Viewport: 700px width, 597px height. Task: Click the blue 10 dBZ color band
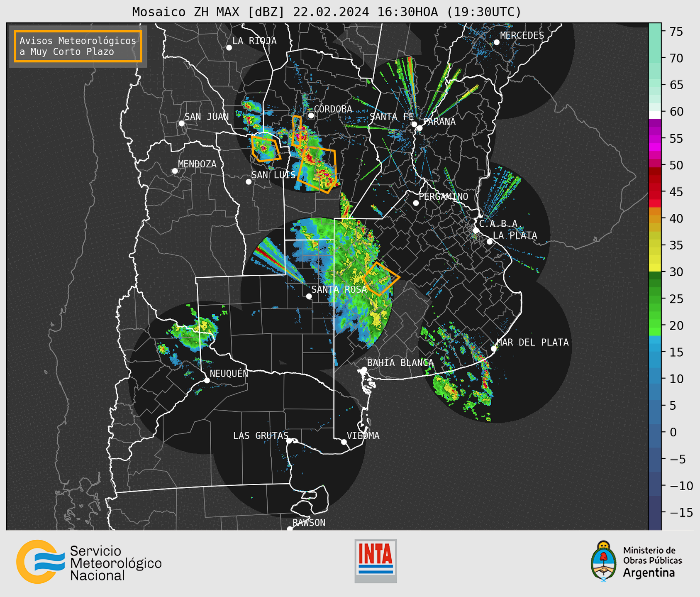654,379
